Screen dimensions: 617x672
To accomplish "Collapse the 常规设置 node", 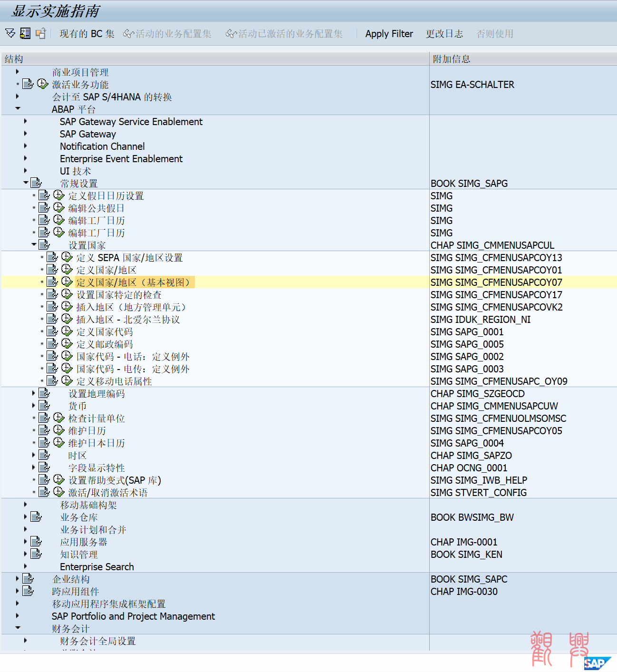I will point(26,183).
